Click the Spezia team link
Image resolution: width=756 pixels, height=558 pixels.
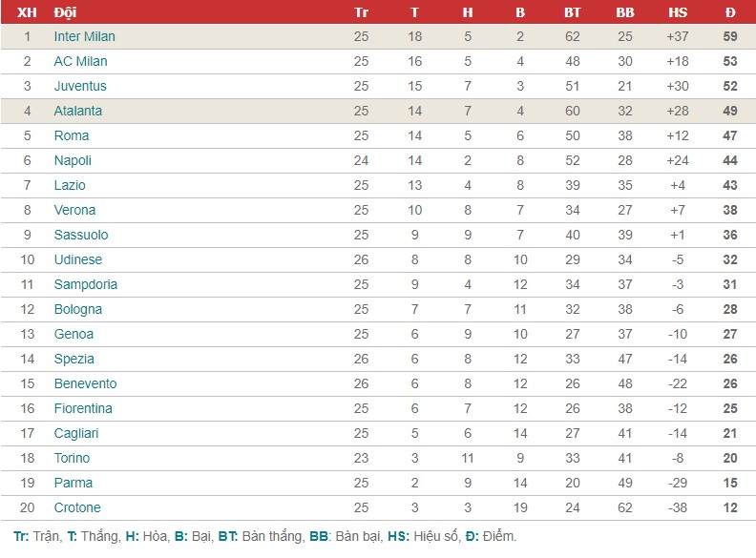(73, 359)
